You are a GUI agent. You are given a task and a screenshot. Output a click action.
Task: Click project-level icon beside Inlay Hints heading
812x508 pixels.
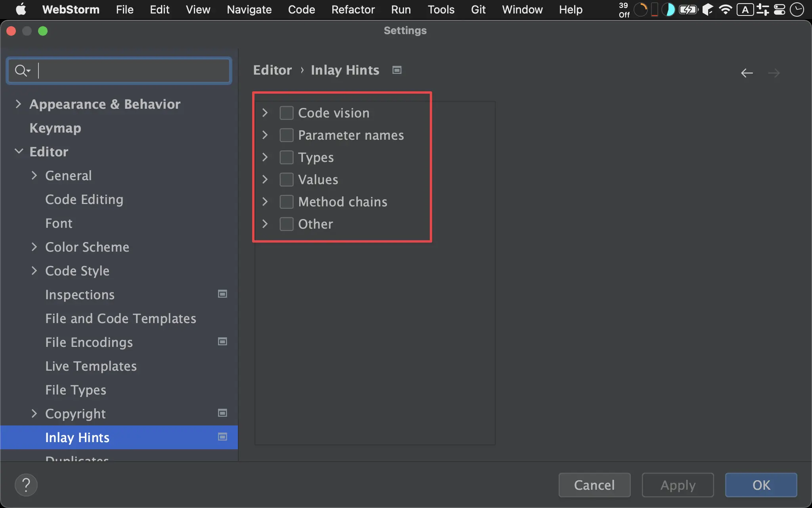coord(397,70)
